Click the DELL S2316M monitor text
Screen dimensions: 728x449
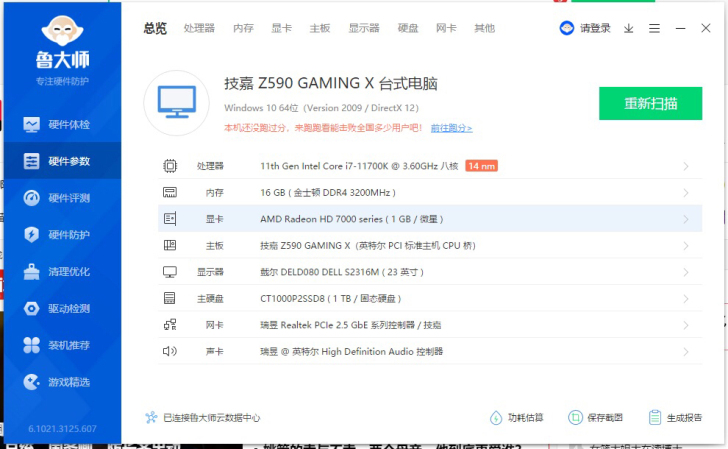click(x=342, y=272)
